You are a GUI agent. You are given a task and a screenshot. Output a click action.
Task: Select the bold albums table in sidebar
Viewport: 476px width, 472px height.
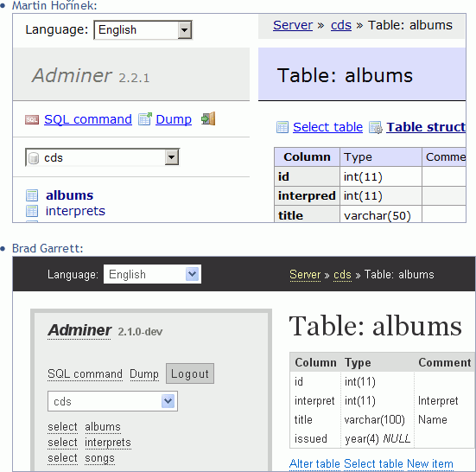tap(69, 195)
